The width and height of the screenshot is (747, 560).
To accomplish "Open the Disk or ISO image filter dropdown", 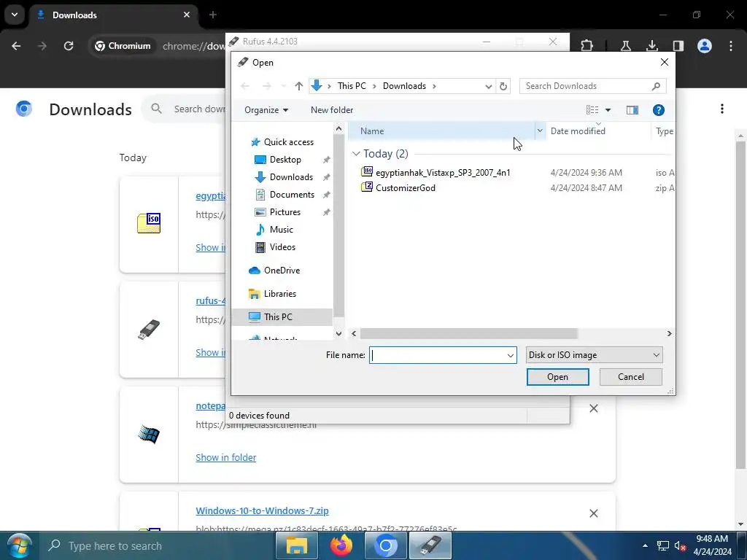I will (594, 355).
